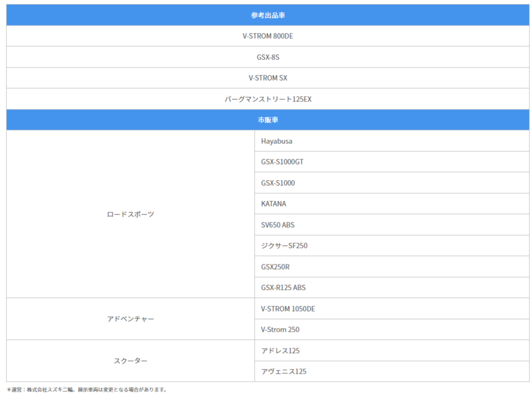Click the 参考出品車 header row
Screen dimensions: 532x397
[x=268, y=15]
